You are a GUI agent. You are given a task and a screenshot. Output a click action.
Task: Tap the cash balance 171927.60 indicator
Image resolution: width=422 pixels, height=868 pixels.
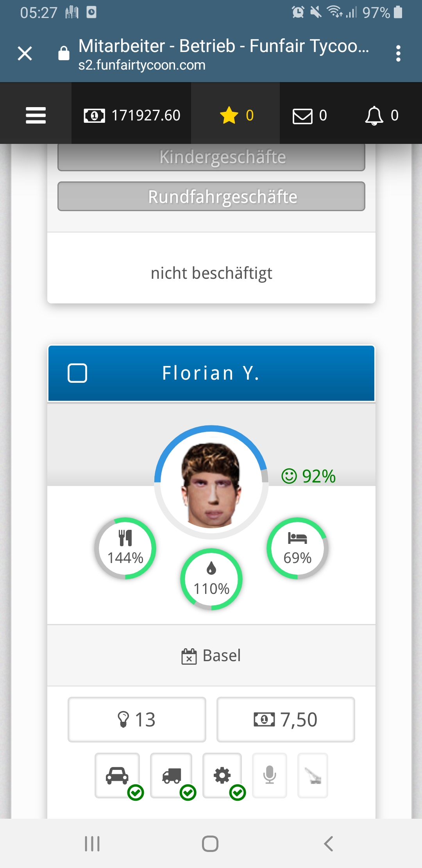coord(132,115)
